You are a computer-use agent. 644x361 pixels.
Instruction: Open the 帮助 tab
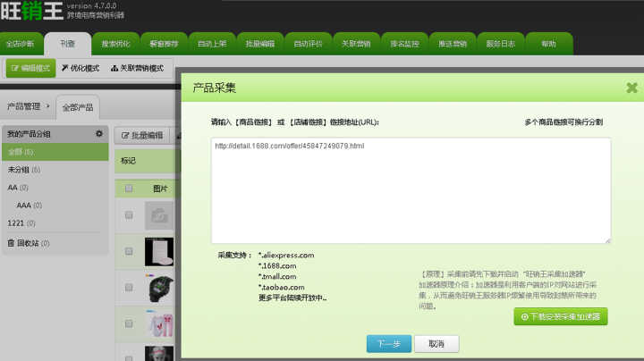549,44
